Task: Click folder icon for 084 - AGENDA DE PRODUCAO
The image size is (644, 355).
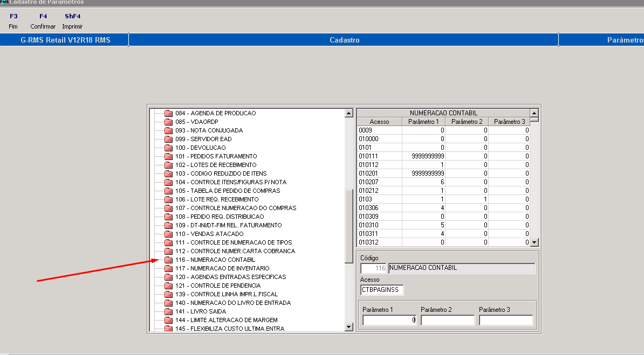Action: tap(168, 113)
